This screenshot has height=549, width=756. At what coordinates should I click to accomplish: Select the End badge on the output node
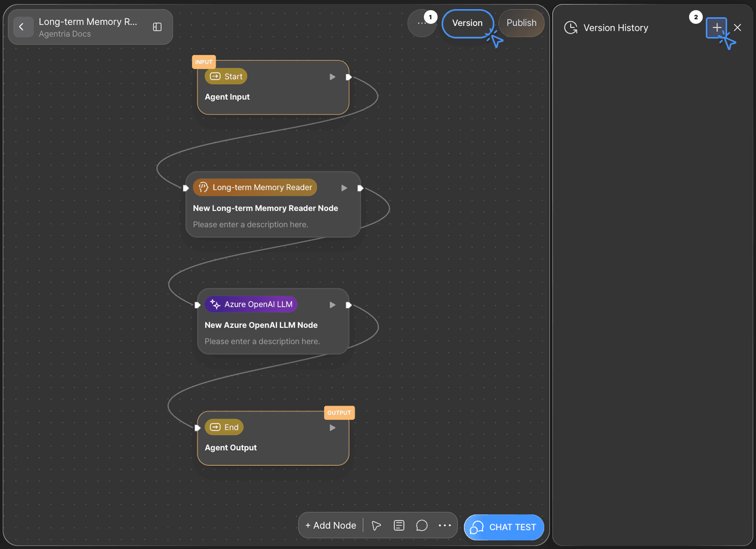pyautogui.click(x=224, y=427)
